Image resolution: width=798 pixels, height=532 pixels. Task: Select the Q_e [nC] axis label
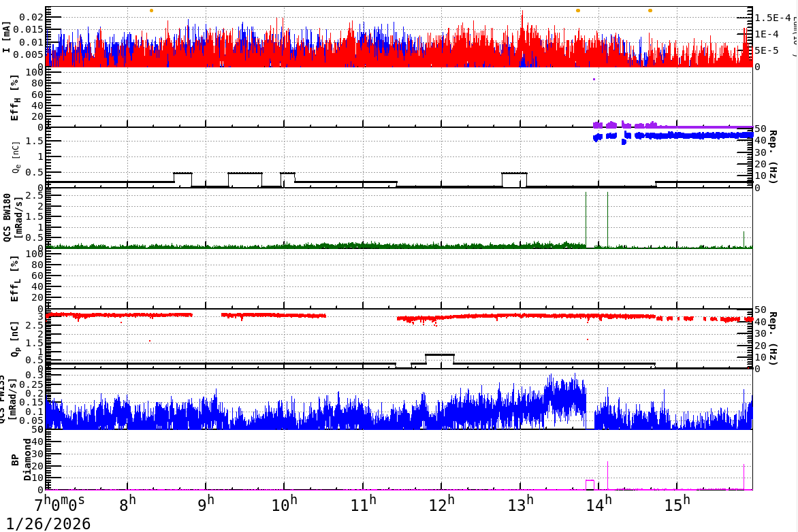pos(15,158)
